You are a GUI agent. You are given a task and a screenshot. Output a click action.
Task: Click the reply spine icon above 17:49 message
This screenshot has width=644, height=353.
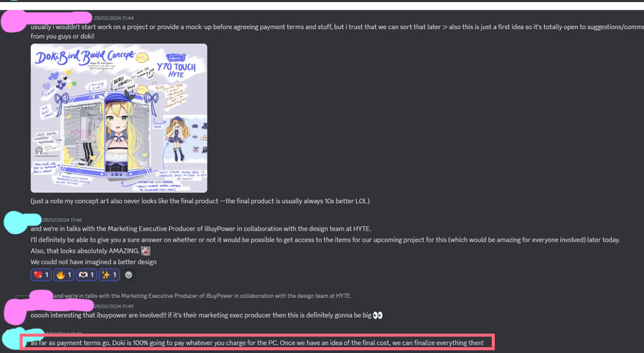[22, 296]
